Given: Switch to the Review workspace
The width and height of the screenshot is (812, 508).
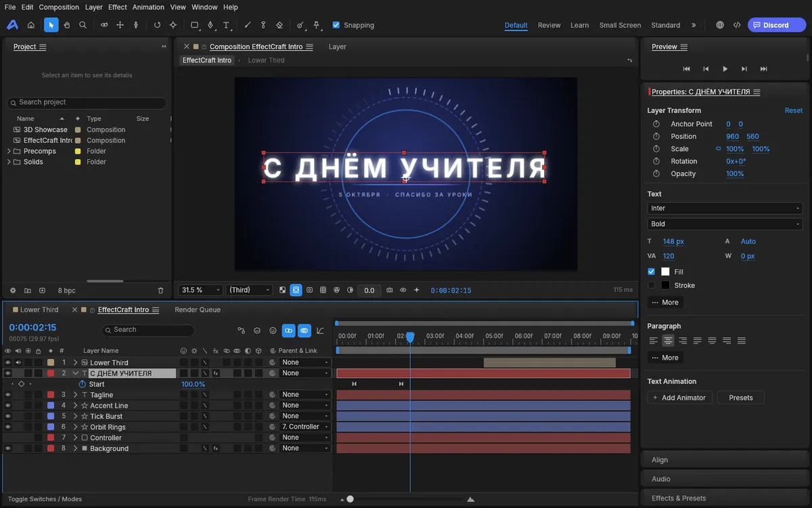Looking at the screenshot, I should coord(549,25).
